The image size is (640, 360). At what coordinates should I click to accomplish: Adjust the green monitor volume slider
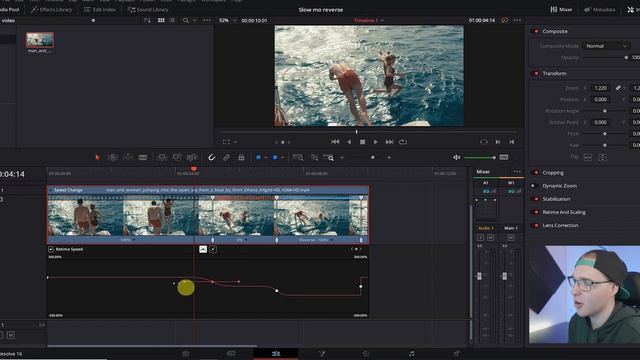[x=494, y=158]
